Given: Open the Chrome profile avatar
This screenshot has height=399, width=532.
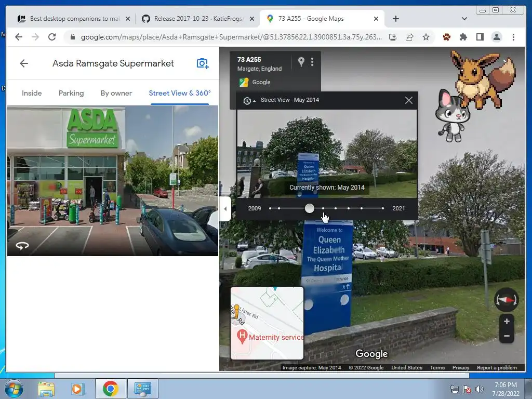Looking at the screenshot, I should 496,37.
